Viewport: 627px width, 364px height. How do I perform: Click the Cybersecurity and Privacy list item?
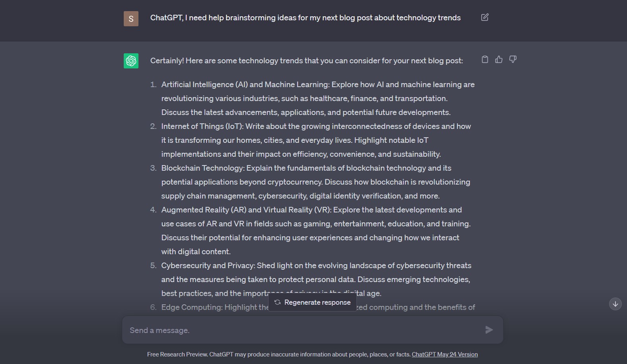[315, 279]
